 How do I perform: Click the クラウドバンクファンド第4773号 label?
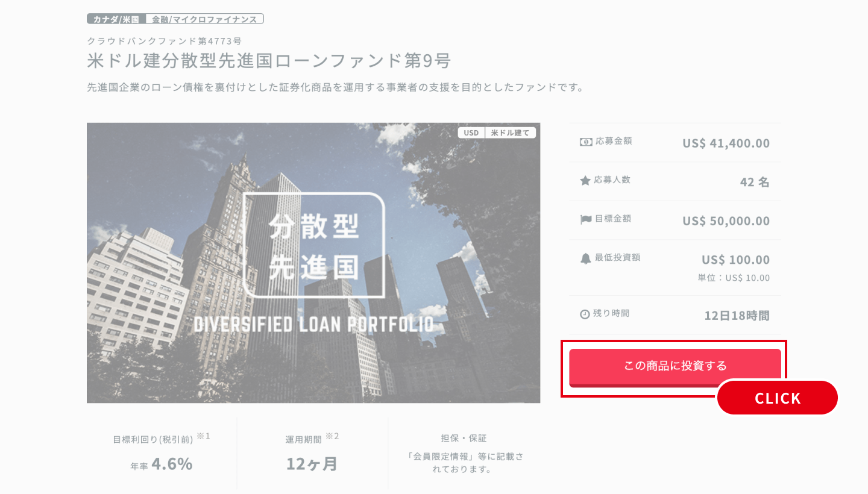point(165,41)
